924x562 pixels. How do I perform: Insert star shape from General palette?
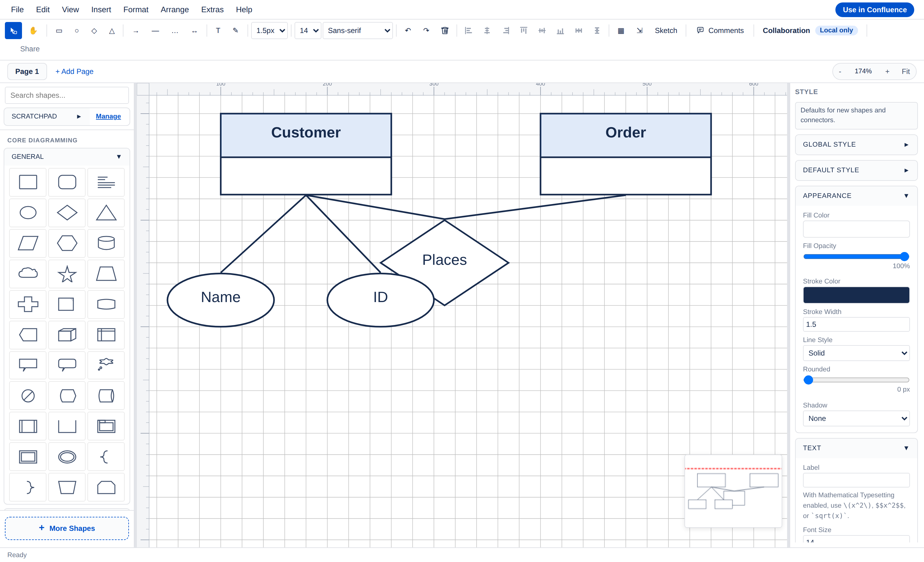coord(67,274)
